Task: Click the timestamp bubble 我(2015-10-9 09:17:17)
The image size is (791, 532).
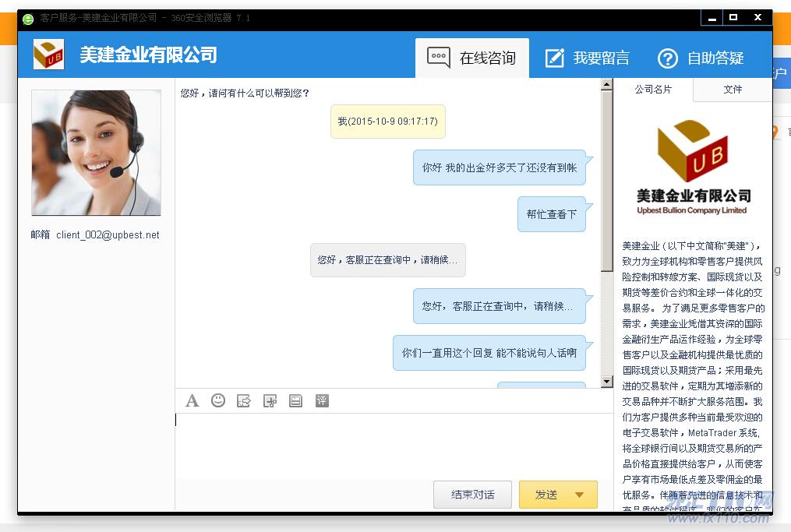Action: point(387,122)
